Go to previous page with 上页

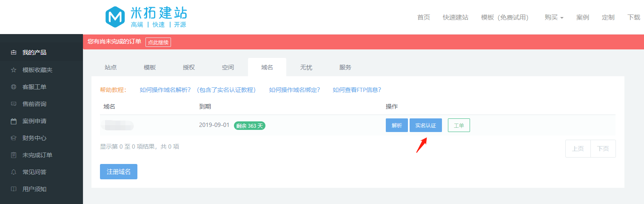pos(578,149)
